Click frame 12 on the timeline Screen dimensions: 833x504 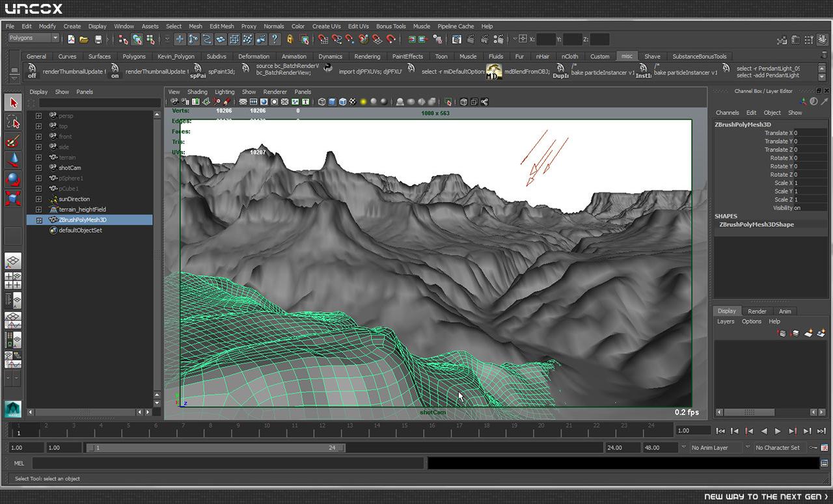(323, 429)
